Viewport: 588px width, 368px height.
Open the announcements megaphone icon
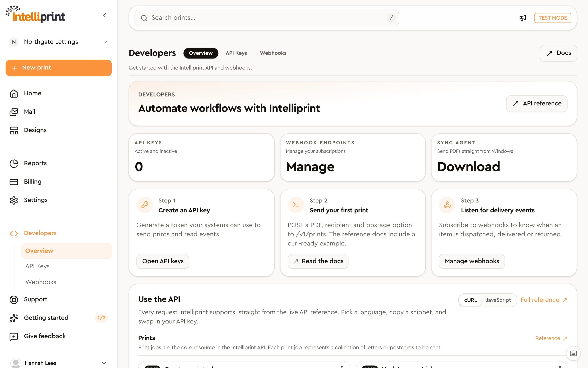pyautogui.click(x=523, y=18)
